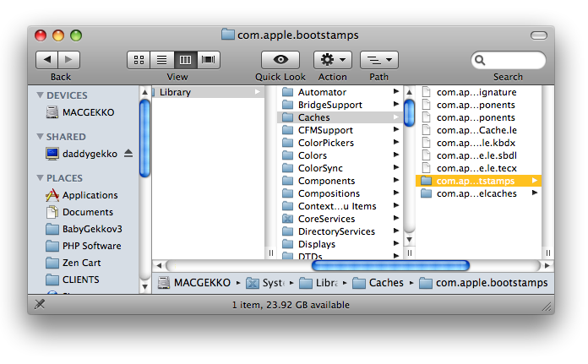Image resolution: width=588 pixels, height=364 pixels.
Task: Select the DirectoryServices folder
Action: click(x=340, y=231)
